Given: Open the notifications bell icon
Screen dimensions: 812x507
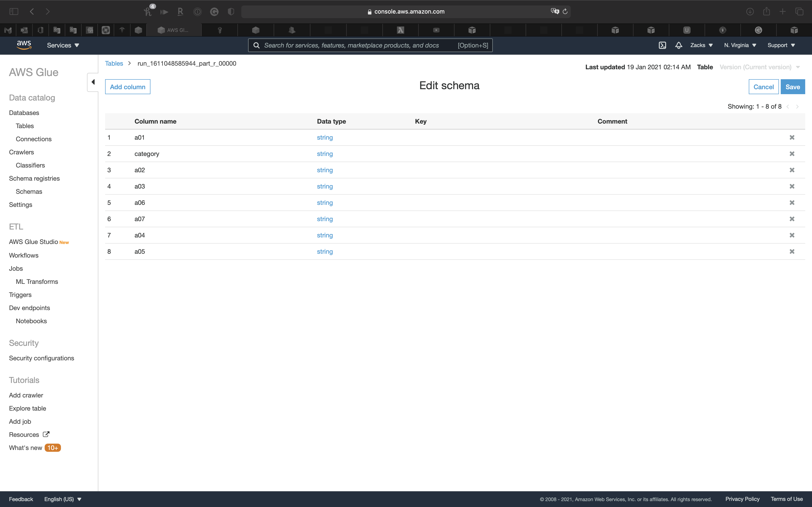Looking at the screenshot, I should pyautogui.click(x=679, y=45).
